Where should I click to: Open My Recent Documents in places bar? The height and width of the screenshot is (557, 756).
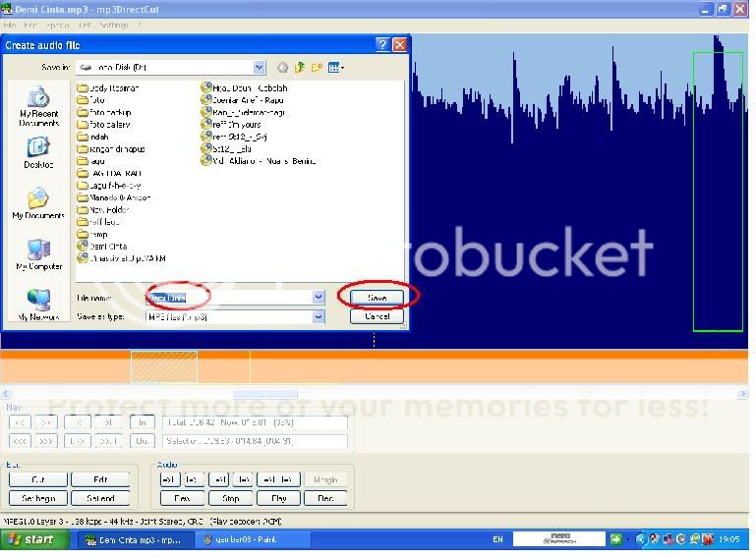(38, 105)
